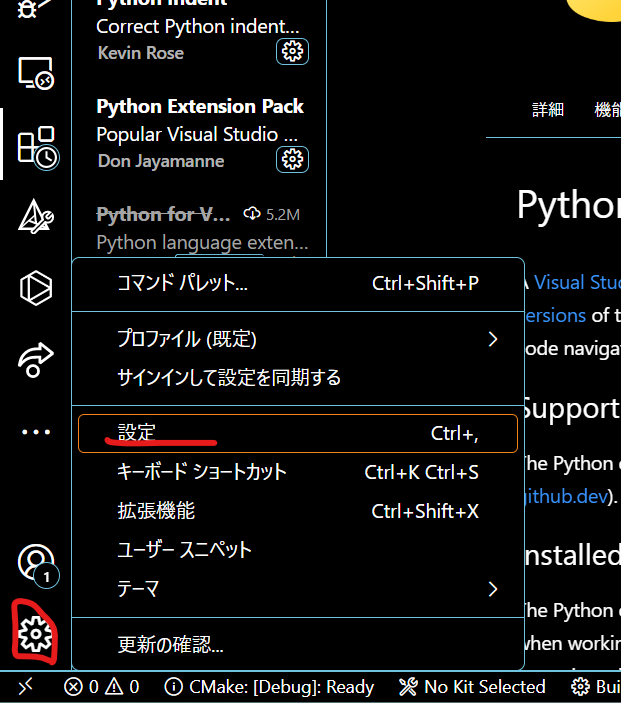The width and height of the screenshot is (621, 703).
Task: Open 設定 from the menu
Action: (x=298, y=433)
